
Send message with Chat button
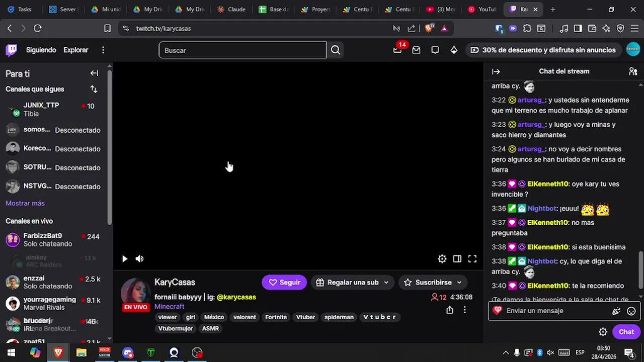click(626, 332)
